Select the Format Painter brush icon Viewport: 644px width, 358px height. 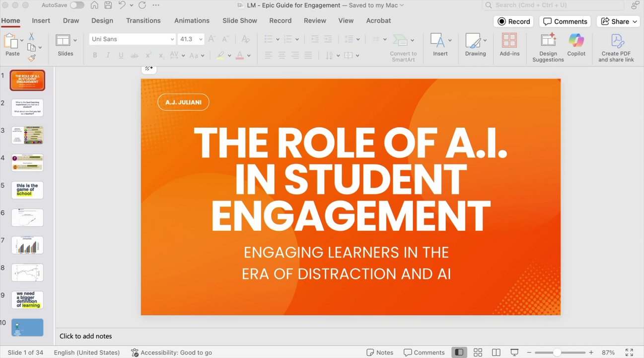pyautogui.click(x=31, y=58)
